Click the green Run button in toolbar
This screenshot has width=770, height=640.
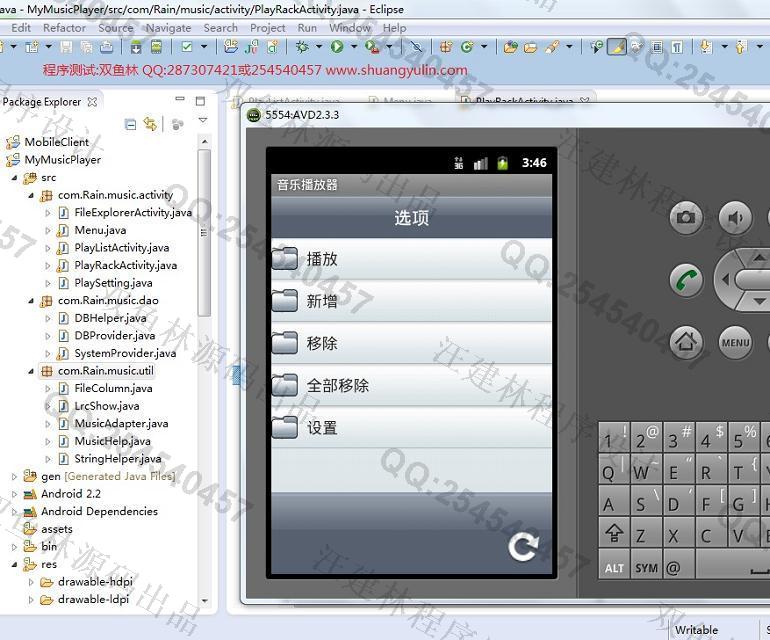(x=337, y=47)
